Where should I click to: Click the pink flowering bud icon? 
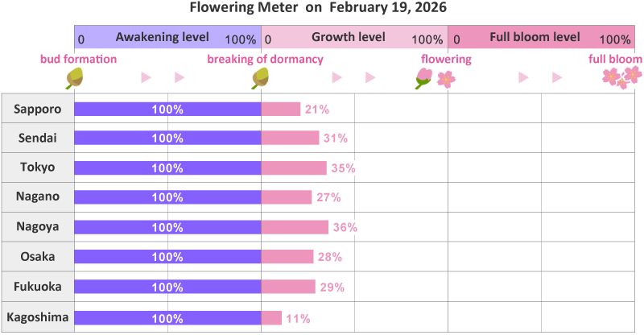coord(423,78)
